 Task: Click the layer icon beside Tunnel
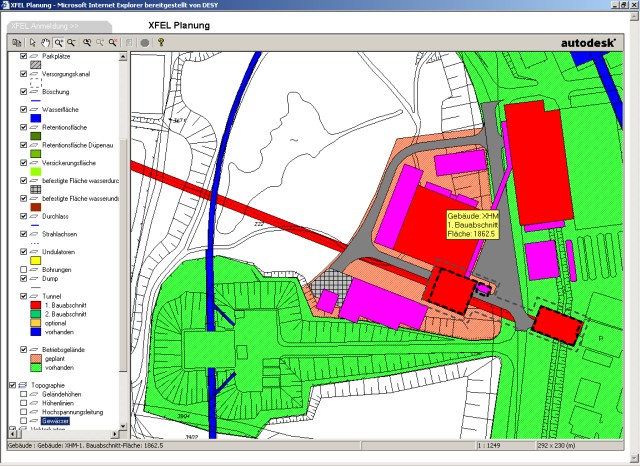[x=34, y=296]
